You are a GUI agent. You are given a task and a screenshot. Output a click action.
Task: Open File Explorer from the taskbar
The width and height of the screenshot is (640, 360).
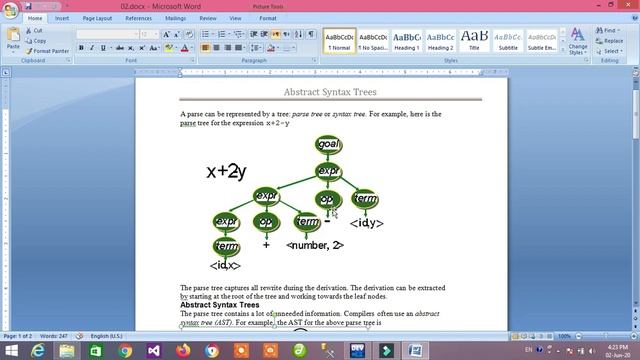pos(67,351)
